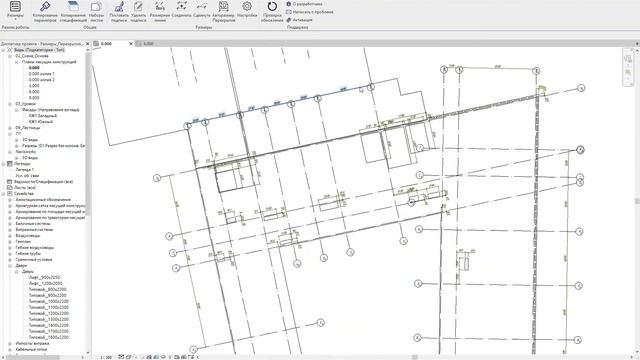Viewport: 640px width, 360px height.
Task: Select Легенда 1 in browser
Action: [x=24, y=169]
